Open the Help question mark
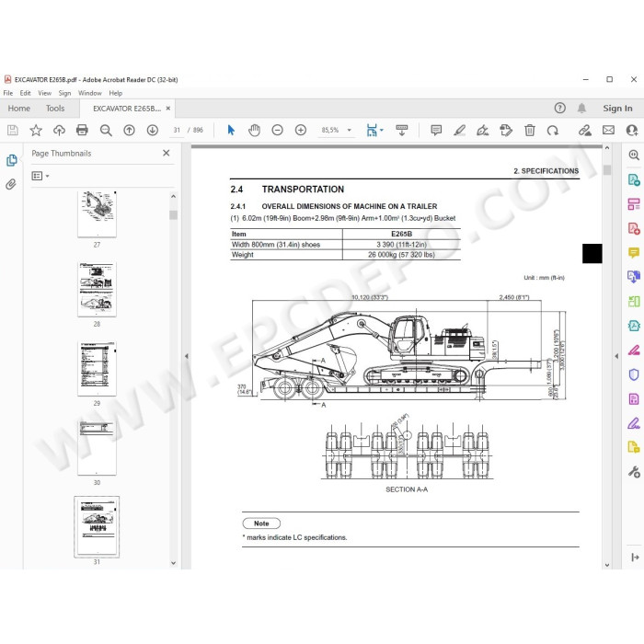This screenshot has height=644, width=644. click(559, 108)
